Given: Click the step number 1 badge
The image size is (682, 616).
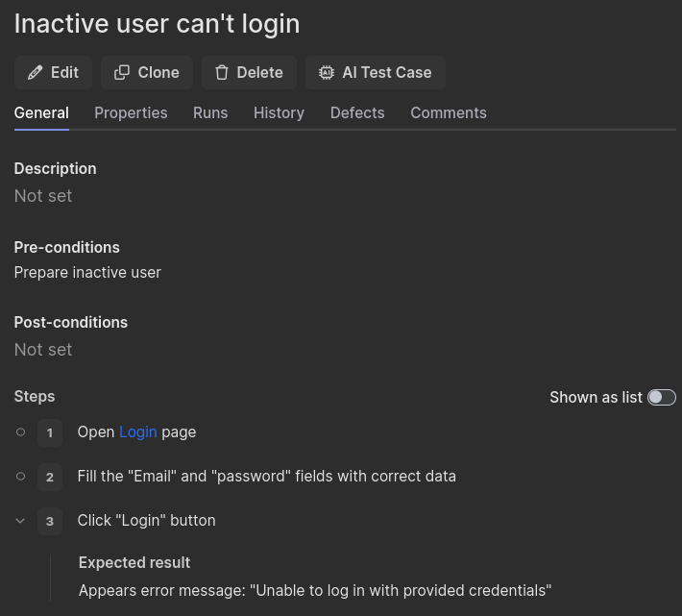Looking at the screenshot, I should (50, 433).
